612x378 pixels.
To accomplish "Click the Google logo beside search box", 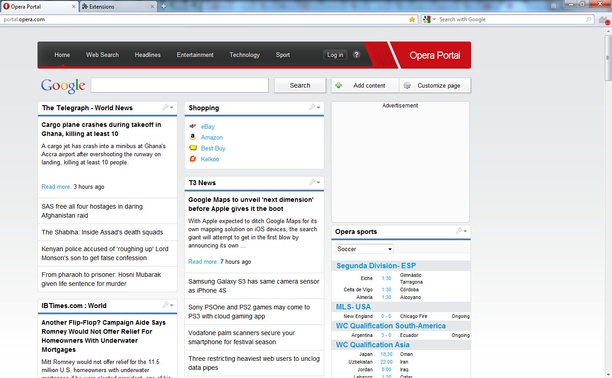I will pos(63,86).
